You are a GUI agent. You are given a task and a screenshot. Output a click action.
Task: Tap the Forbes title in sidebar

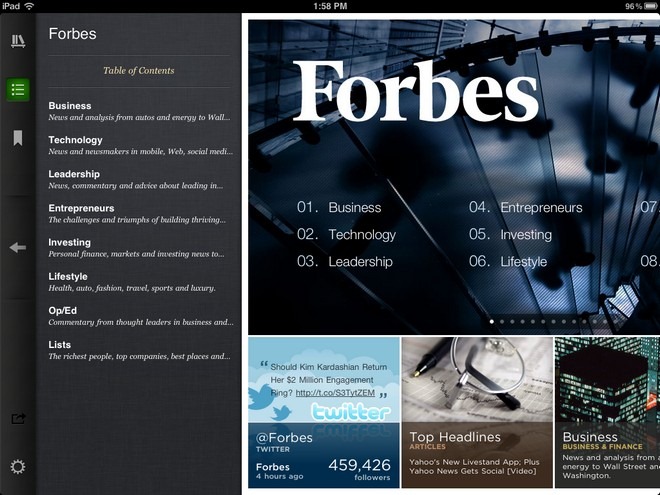click(x=72, y=34)
